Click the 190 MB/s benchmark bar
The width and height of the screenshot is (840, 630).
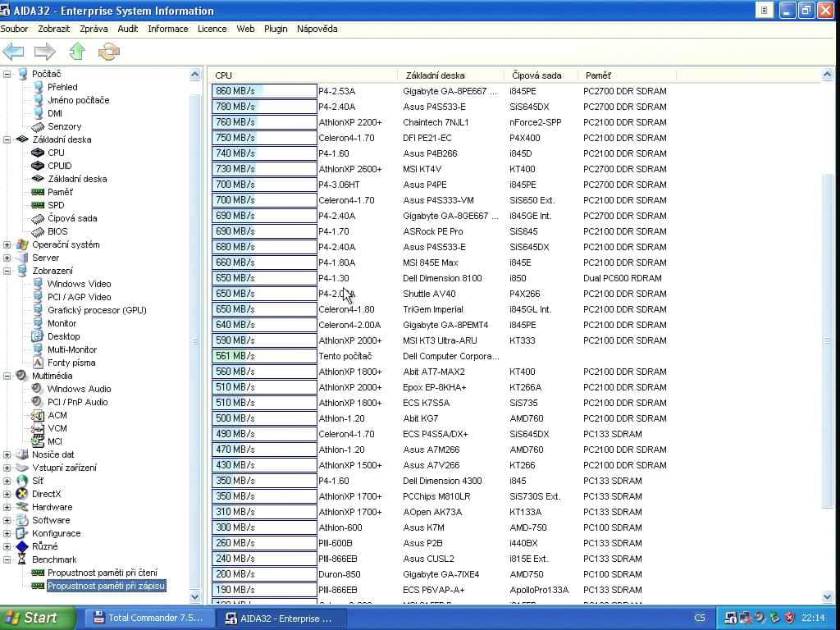264,590
